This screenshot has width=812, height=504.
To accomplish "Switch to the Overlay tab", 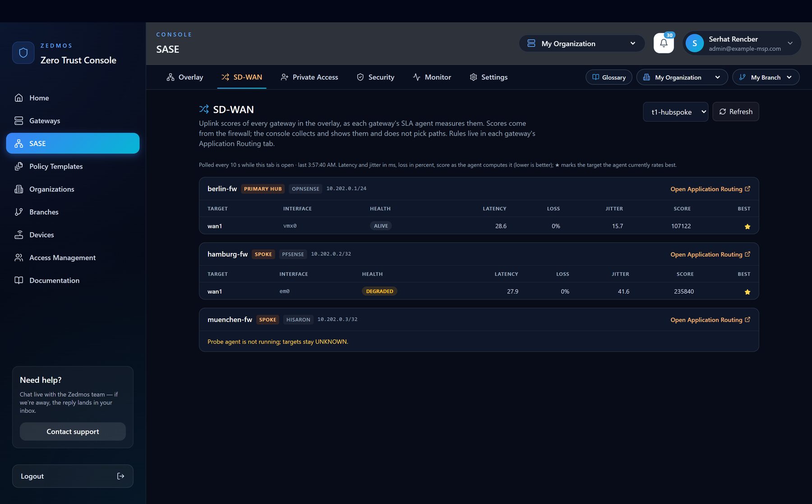I will [x=185, y=77].
